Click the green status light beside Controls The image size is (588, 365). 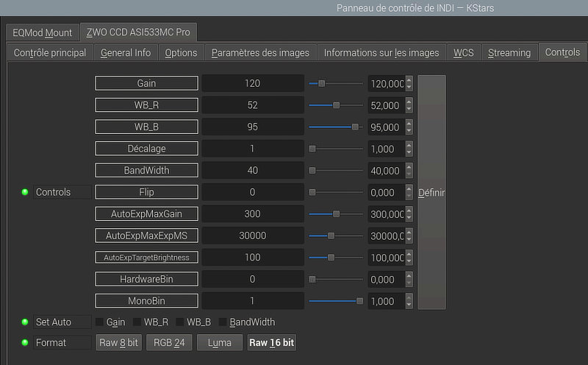click(25, 192)
